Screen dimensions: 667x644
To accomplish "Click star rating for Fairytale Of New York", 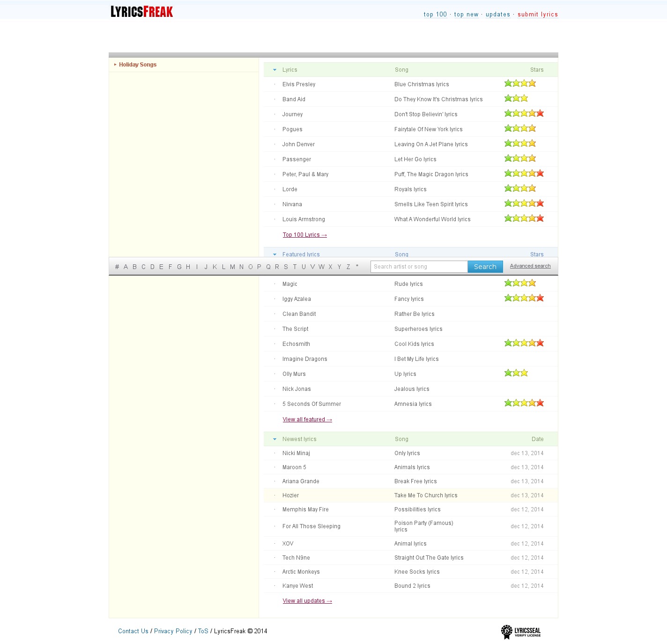I will click(x=520, y=128).
